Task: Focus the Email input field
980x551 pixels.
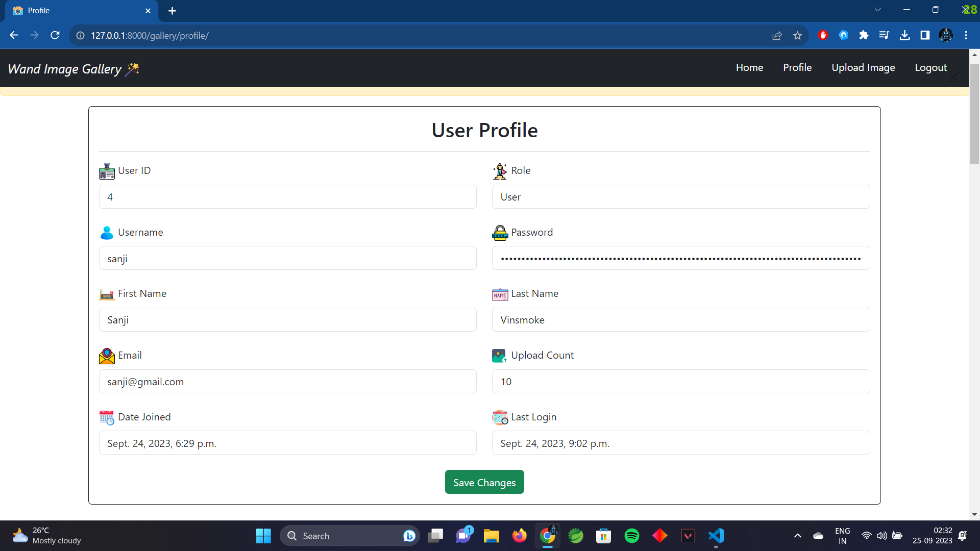Action: coord(287,381)
